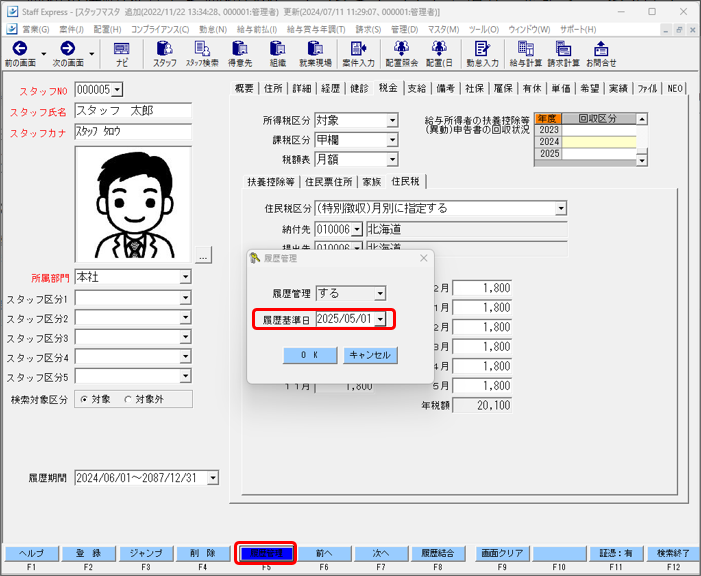Close the 履歴管理 dialog with X

[423, 258]
